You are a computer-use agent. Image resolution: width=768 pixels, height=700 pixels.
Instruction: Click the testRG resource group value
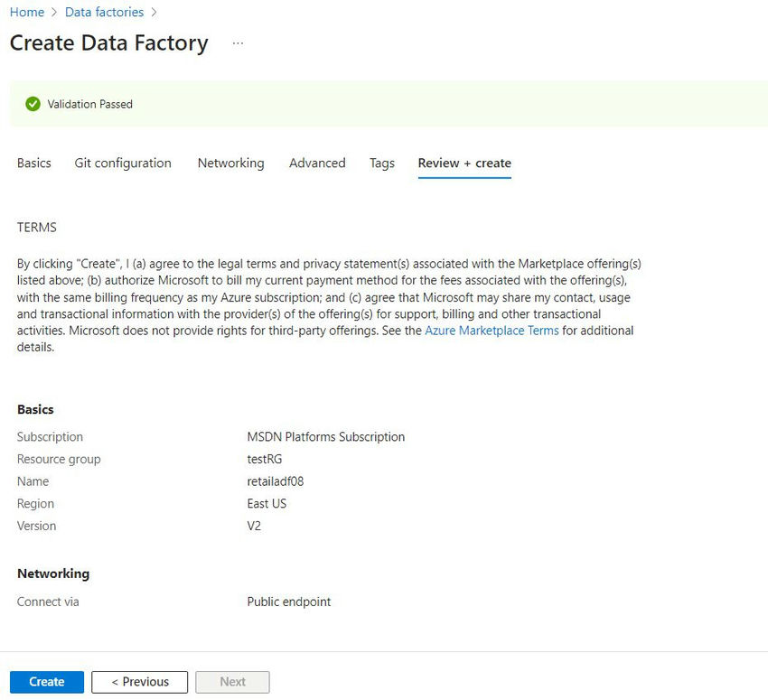[265, 459]
